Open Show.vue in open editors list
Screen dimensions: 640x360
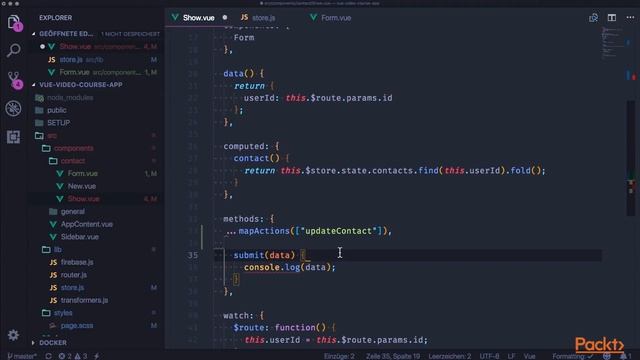(x=96, y=47)
